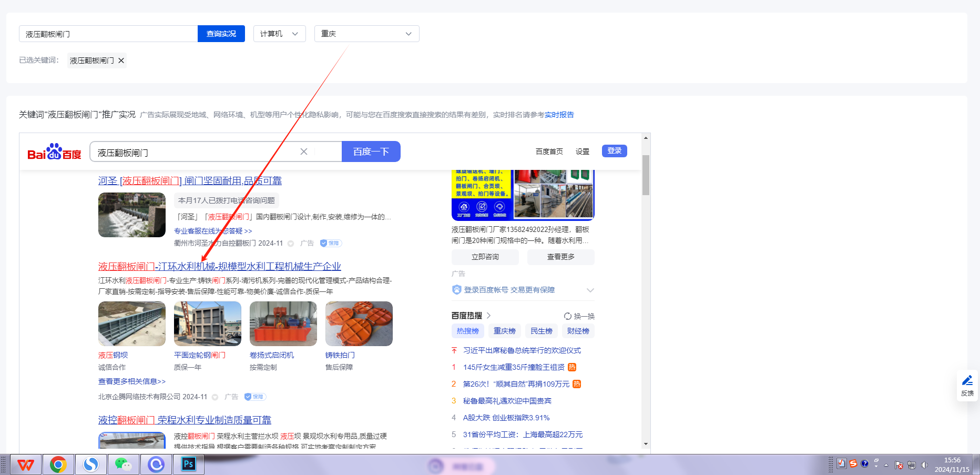Expand the 重庆 region dropdown

click(x=366, y=34)
